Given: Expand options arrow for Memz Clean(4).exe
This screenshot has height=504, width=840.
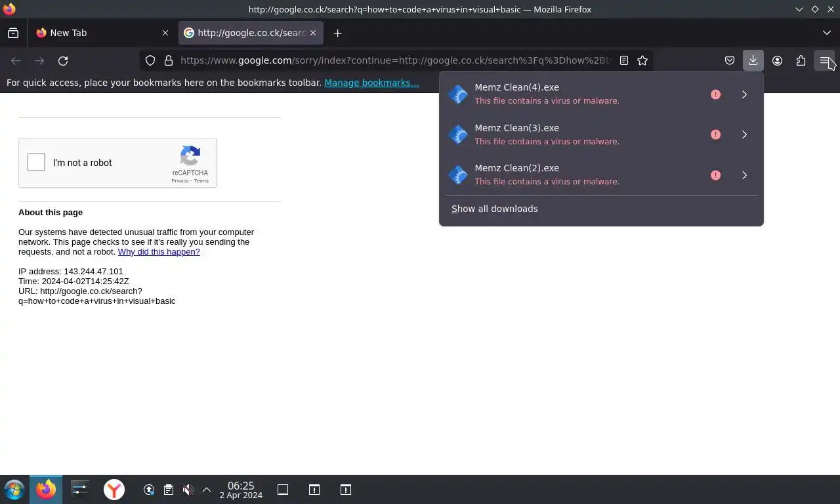Looking at the screenshot, I should [744, 94].
